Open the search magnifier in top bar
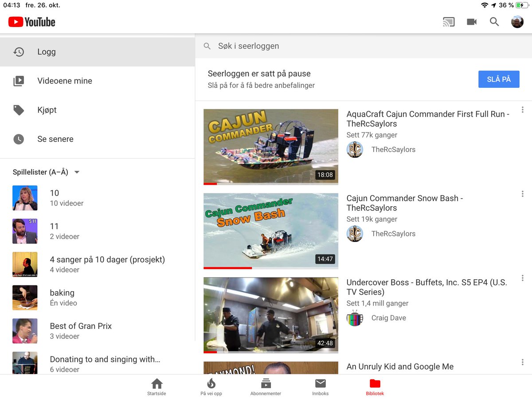This screenshot has height=399, width=532. point(494,22)
